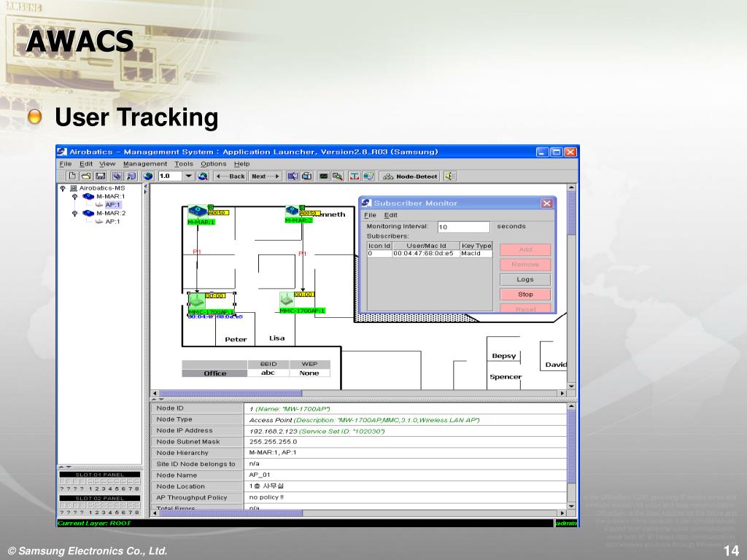Select subscriber row 00:04:47:68:0d:e5
The image size is (747, 560).
point(430,253)
